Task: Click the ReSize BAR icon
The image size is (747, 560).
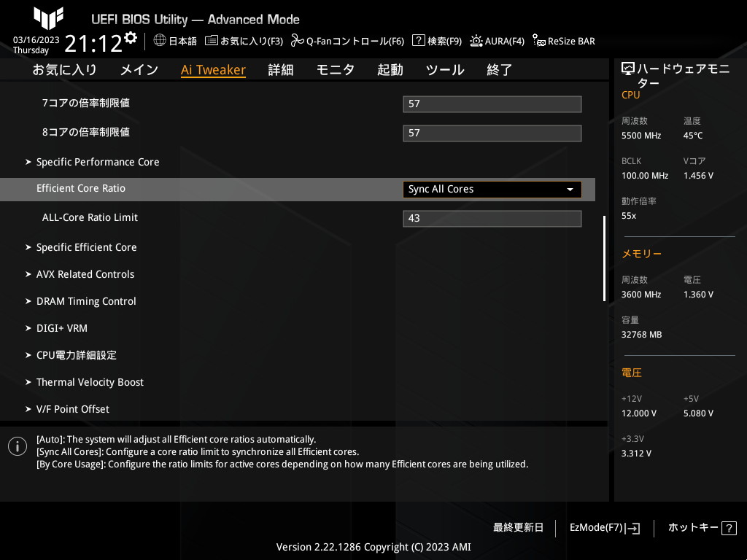Action: tap(539, 41)
